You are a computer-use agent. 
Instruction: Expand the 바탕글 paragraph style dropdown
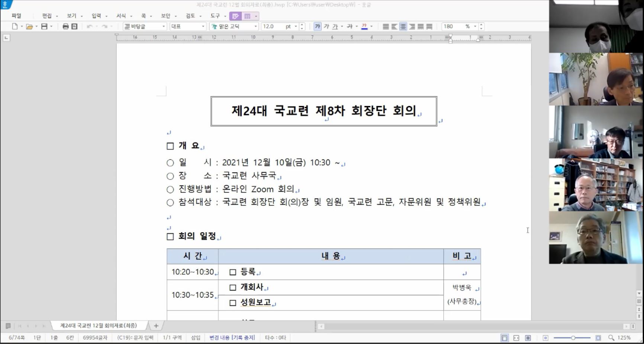coord(164,26)
